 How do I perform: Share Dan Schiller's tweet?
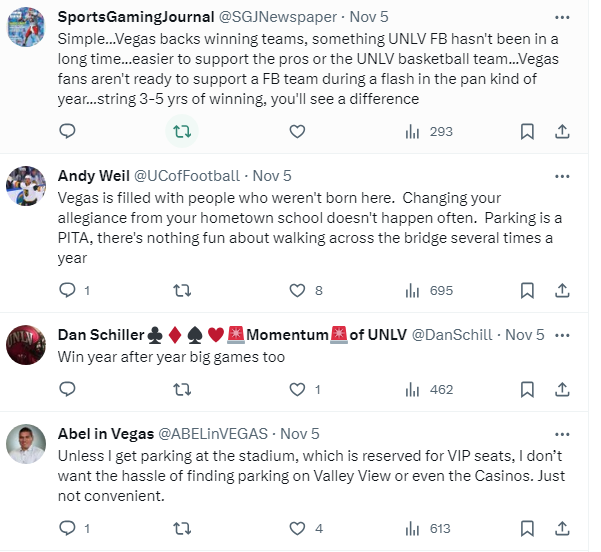562,389
